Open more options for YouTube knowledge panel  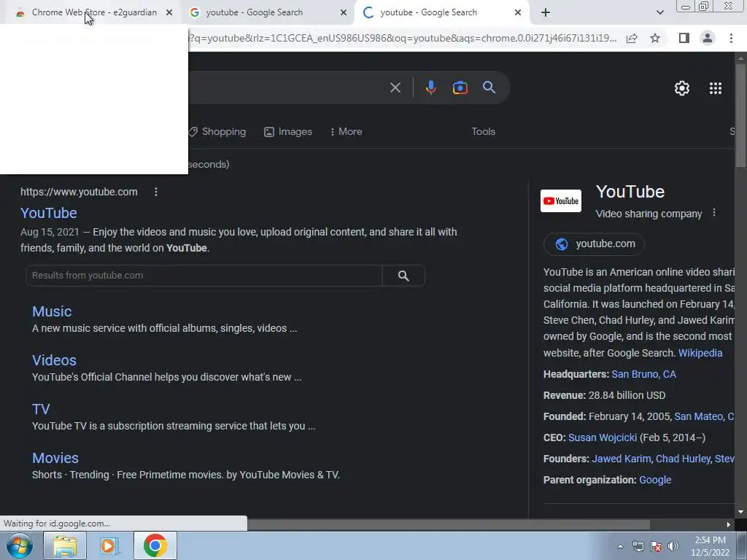[x=713, y=212]
